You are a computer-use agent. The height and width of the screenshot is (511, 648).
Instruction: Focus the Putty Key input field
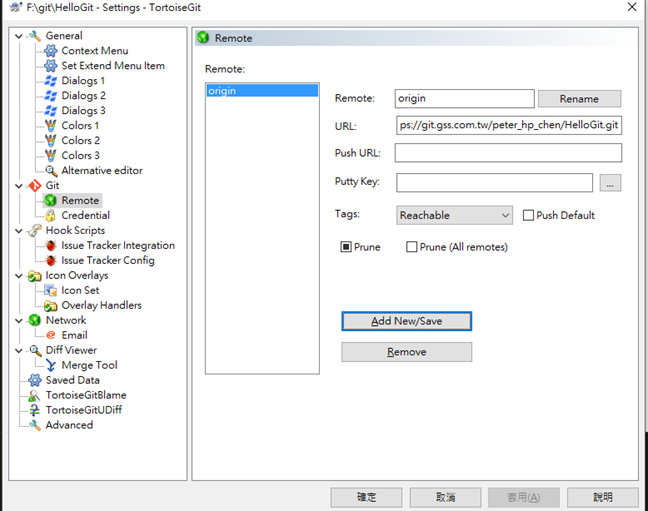[494, 183]
